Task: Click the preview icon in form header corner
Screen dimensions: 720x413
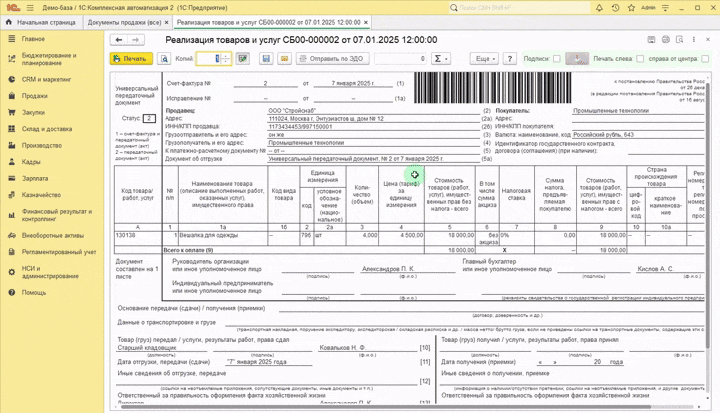Action: click(x=680, y=40)
